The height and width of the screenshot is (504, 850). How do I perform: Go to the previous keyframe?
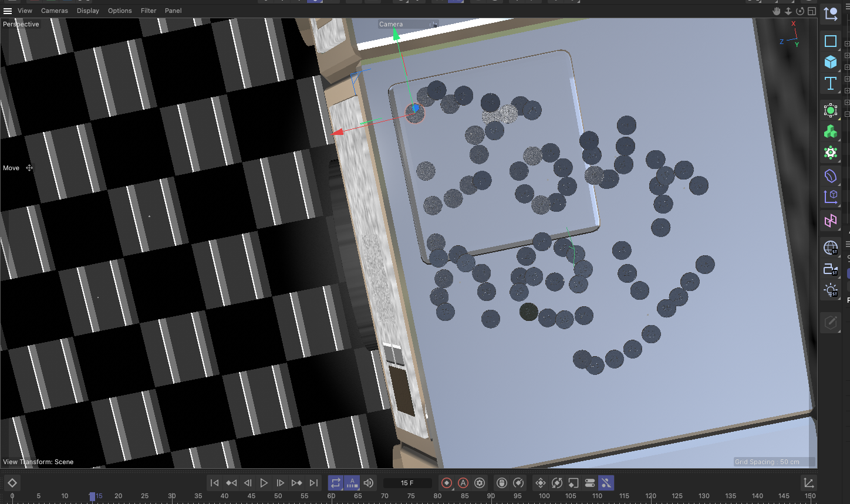(x=231, y=483)
